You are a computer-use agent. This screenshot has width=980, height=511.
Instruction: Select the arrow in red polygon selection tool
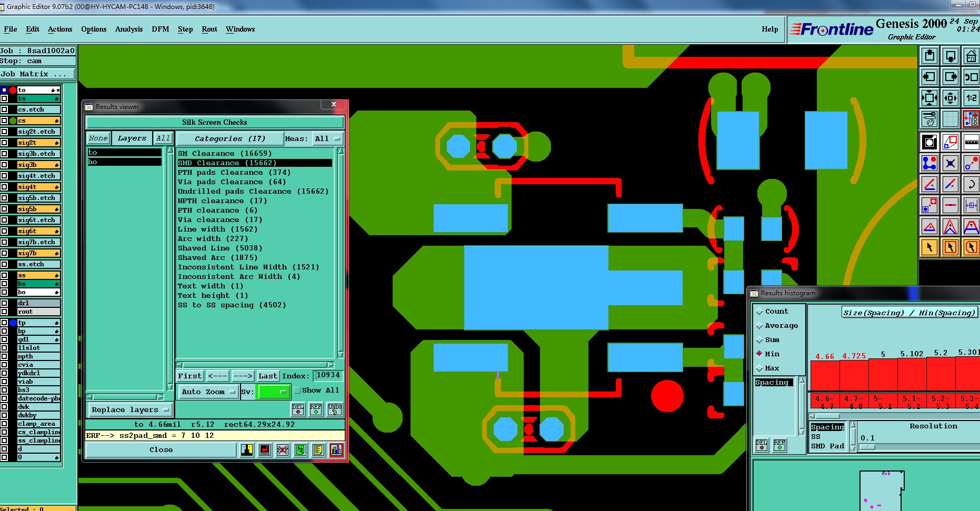pos(971,247)
